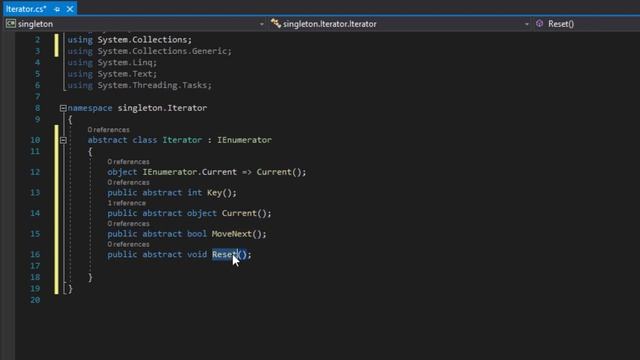Click 'System.Collections.Generic;' on line 3
This screenshot has height=360, width=640.
(x=164, y=51)
